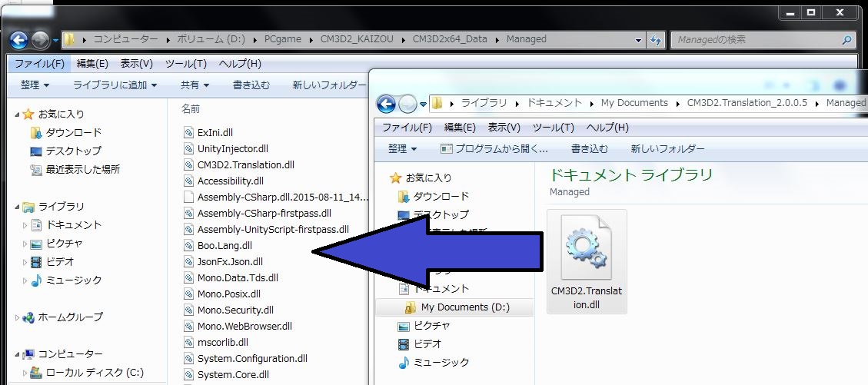Open the ExIni.dll file icon

(x=188, y=133)
